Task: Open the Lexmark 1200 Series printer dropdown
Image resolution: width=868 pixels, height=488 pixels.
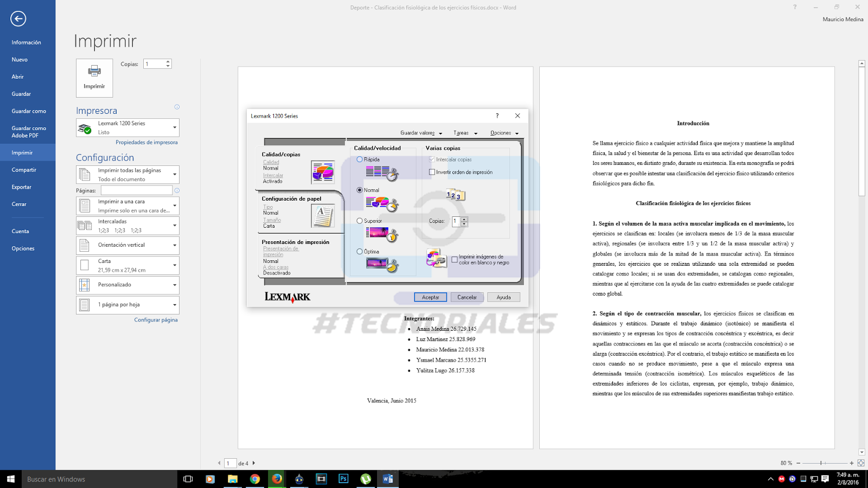Action: click(127, 128)
